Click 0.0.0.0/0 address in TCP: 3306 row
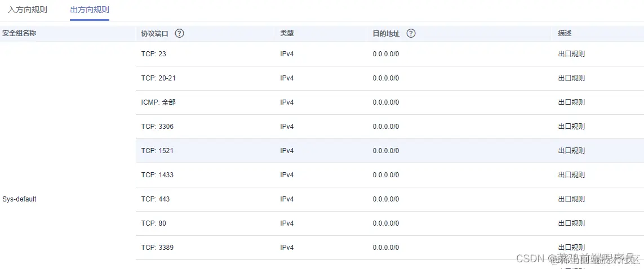 point(386,126)
